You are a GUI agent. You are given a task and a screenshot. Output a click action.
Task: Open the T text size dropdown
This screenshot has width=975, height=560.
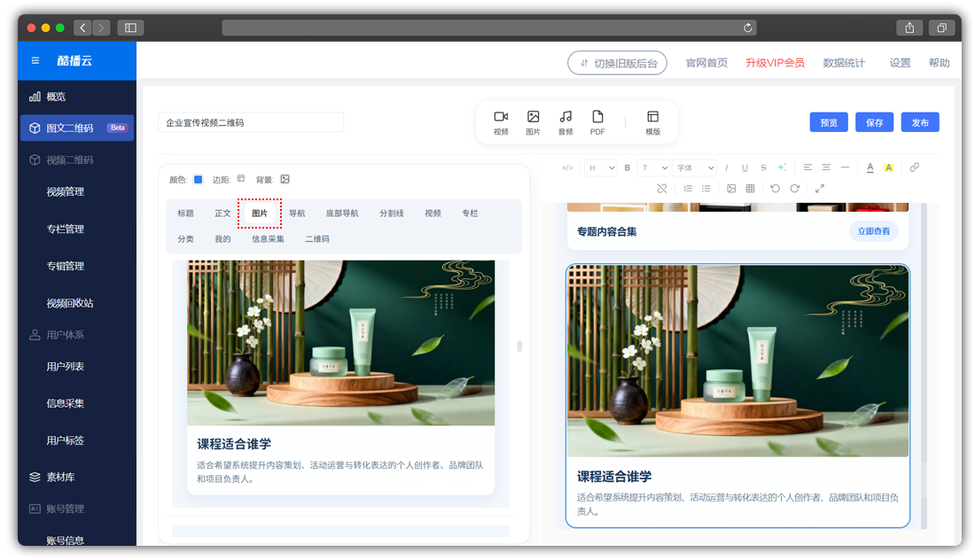click(654, 167)
